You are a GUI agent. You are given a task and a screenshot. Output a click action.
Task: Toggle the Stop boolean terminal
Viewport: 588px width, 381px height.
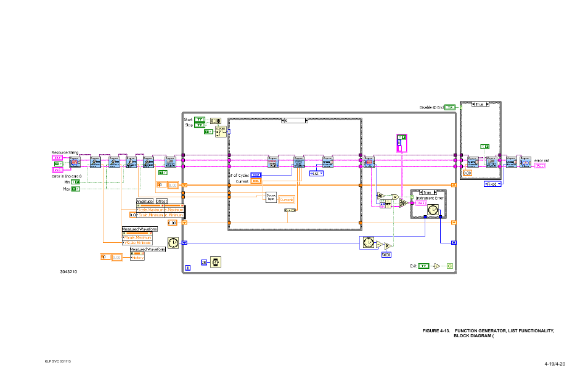pos(200,125)
